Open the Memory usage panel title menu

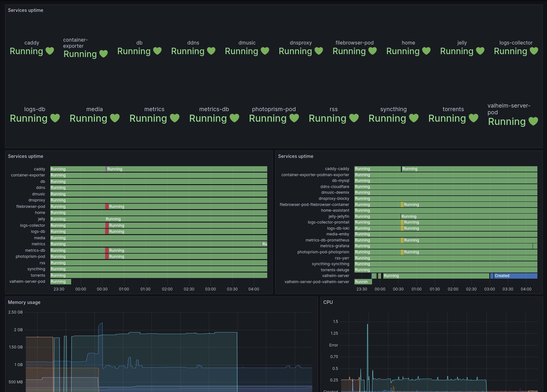coord(24,302)
